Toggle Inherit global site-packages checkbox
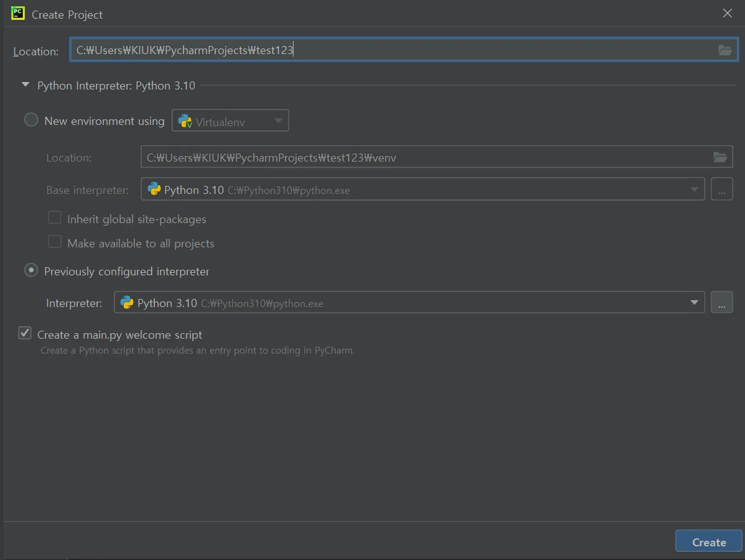Screen dimensions: 745x560 tap(55, 218)
